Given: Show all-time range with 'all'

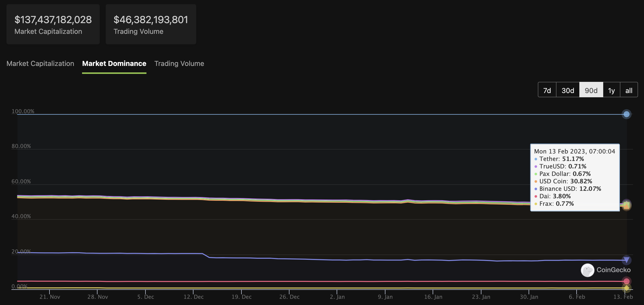Looking at the screenshot, I should point(629,90).
